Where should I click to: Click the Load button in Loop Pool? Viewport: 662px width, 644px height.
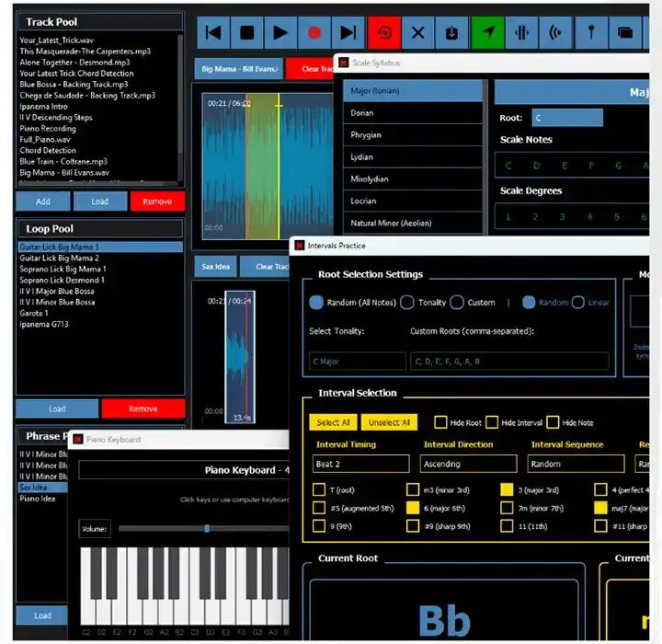click(x=57, y=408)
